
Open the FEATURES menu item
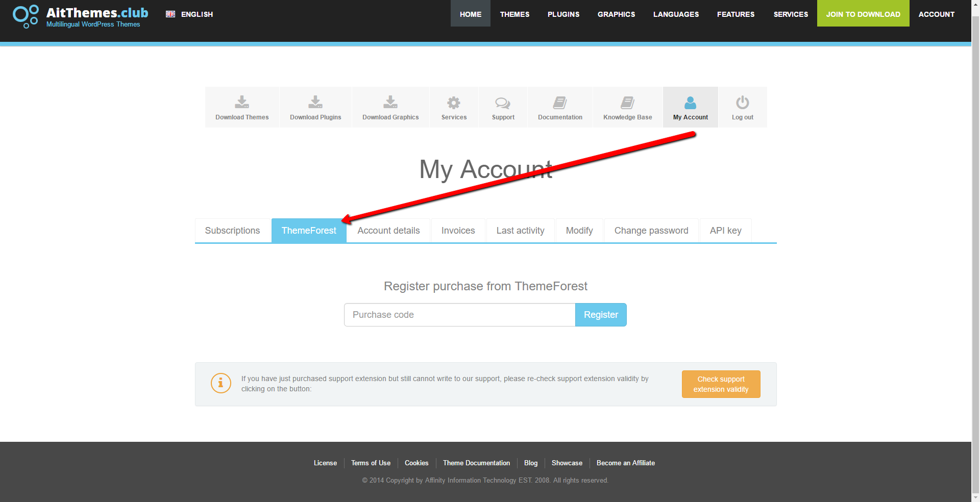click(x=736, y=14)
